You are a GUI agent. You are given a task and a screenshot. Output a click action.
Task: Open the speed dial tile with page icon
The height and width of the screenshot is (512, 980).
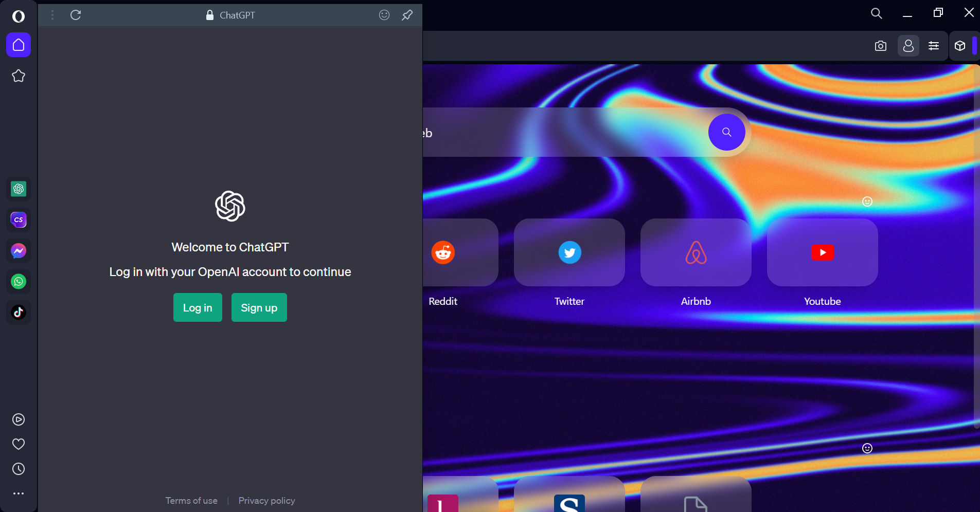click(x=696, y=494)
